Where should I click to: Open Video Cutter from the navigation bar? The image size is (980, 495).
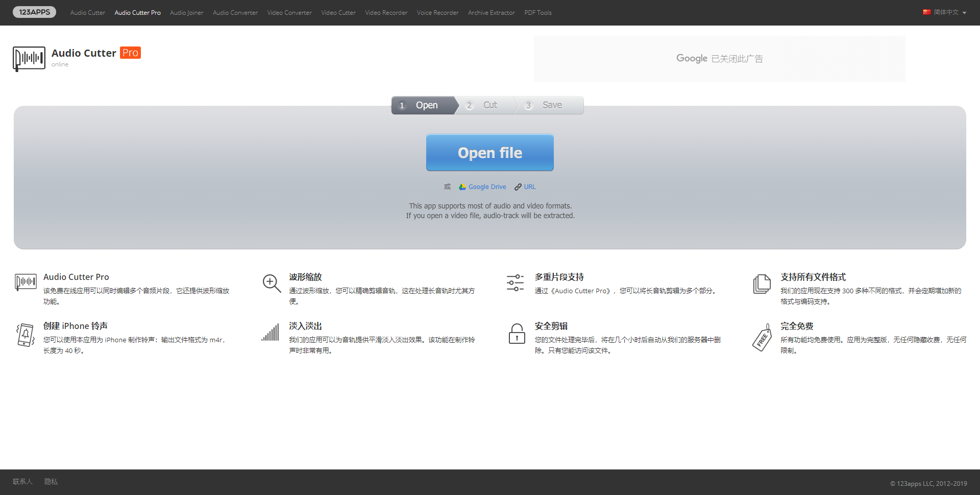(x=338, y=13)
